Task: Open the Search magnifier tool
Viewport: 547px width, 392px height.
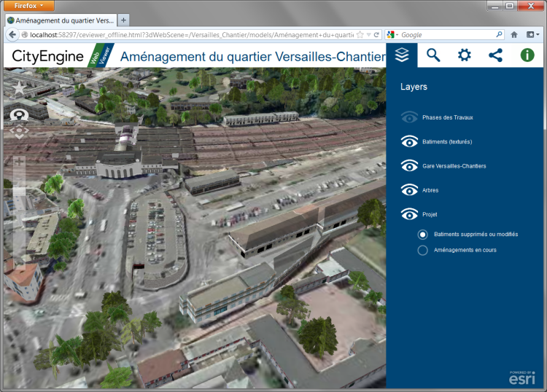Action: pos(433,55)
